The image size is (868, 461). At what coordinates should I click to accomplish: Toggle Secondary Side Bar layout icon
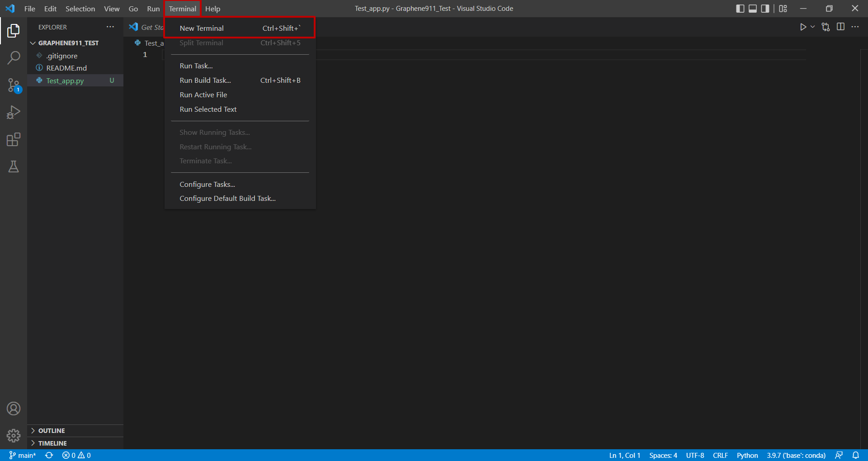[x=765, y=9]
